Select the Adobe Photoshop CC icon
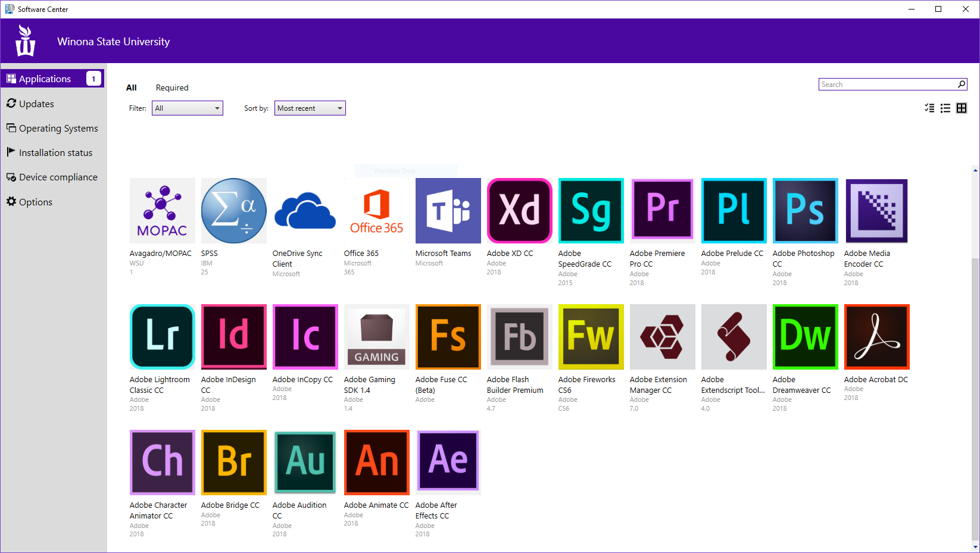Viewport: 980px width, 553px height. coord(805,211)
